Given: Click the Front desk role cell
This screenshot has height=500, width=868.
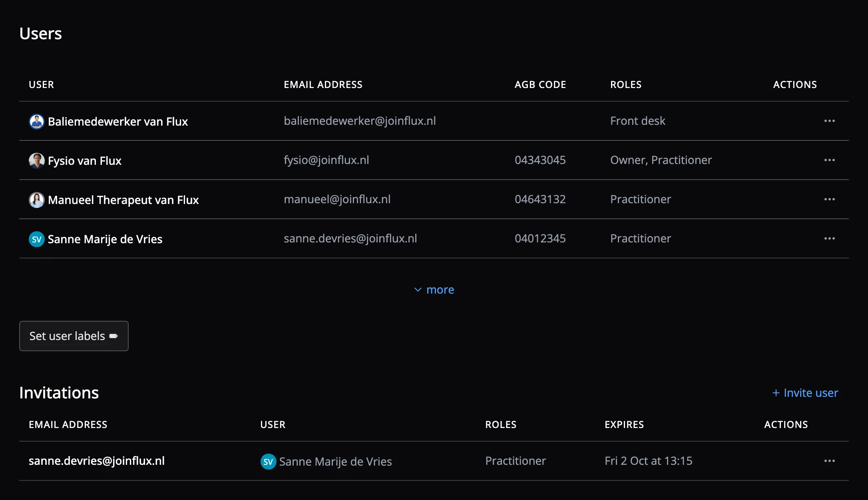Looking at the screenshot, I should click(x=638, y=121).
